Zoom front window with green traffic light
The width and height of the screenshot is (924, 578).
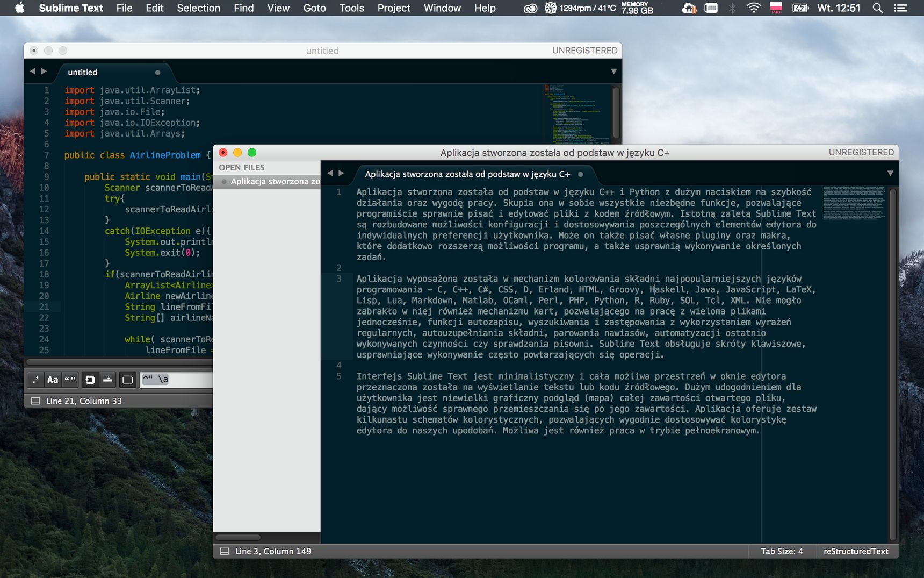252,153
